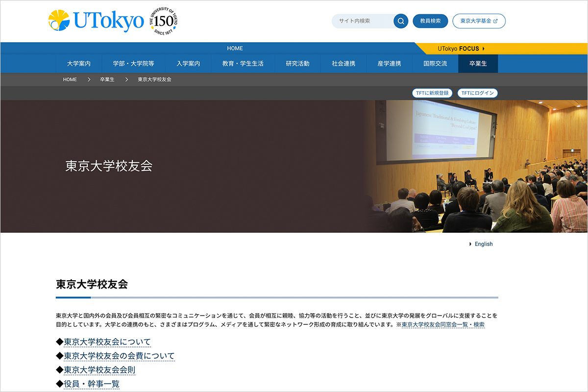The image size is (588, 392).
Task: Click the TFTに新規登録 button
Action: point(432,93)
